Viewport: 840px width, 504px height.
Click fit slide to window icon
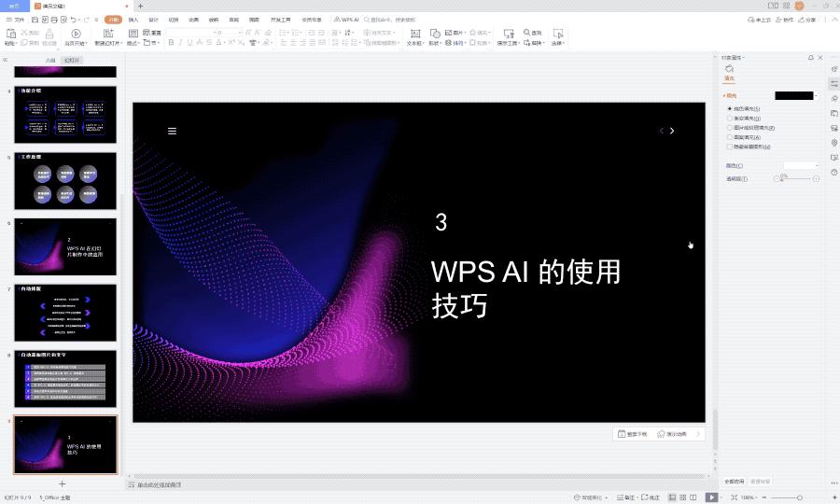[x=735, y=497]
